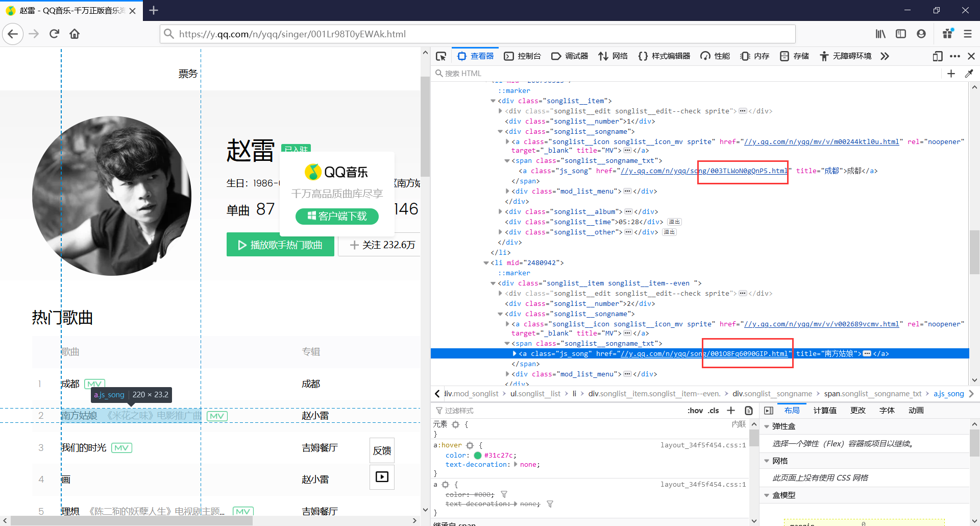Collapse the songlist__item--even div node
This screenshot has height=526, width=980.
pyautogui.click(x=493, y=283)
